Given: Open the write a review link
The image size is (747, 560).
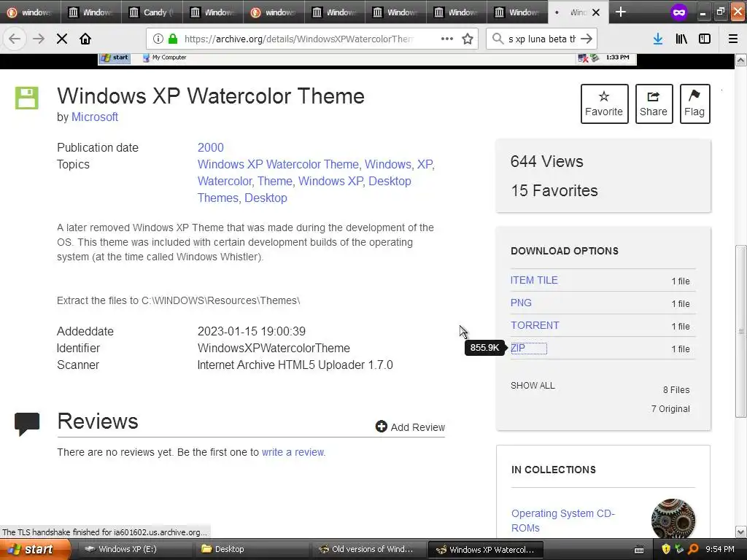Looking at the screenshot, I should 293,452.
